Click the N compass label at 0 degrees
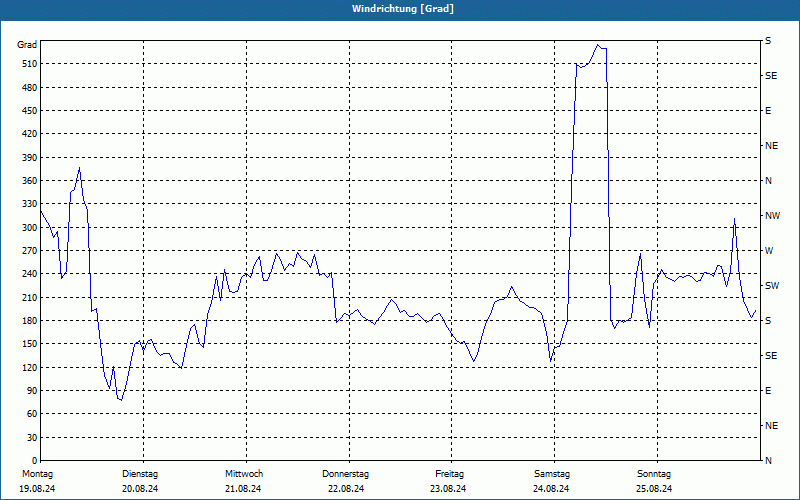The height and width of the screenshot is (500, 800). point(768,461)
